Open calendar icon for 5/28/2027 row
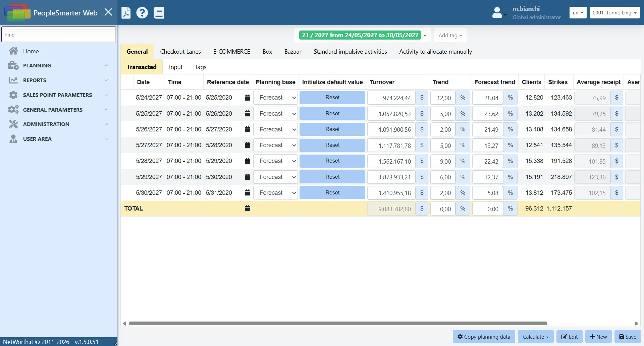Screen dimensions: 644x346 [x=248, y=161]
